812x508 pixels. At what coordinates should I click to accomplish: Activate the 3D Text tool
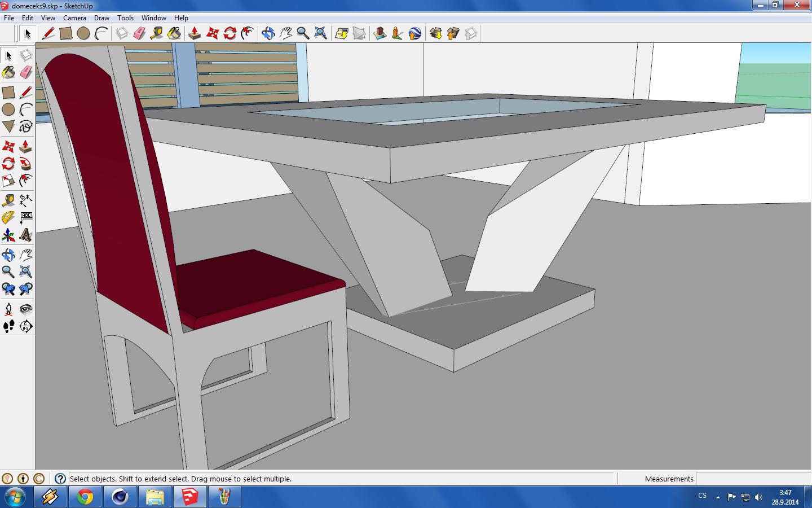26,235
